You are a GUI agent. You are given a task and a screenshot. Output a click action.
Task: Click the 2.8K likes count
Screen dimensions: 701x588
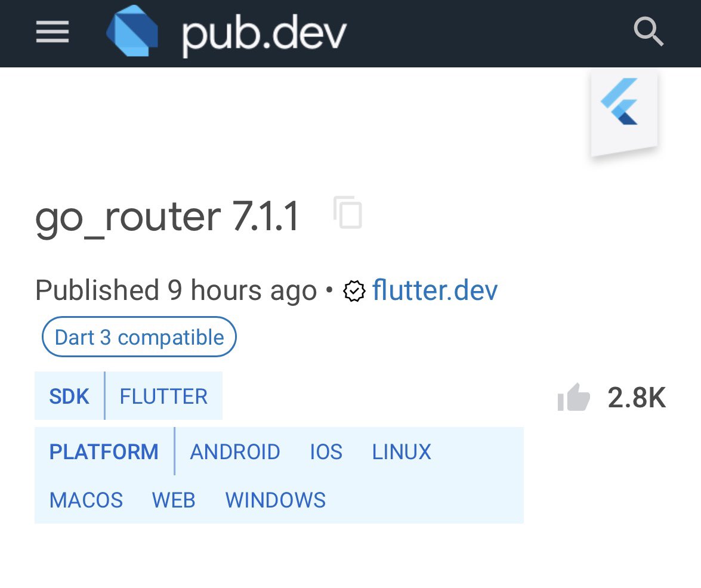pos(637,397)
